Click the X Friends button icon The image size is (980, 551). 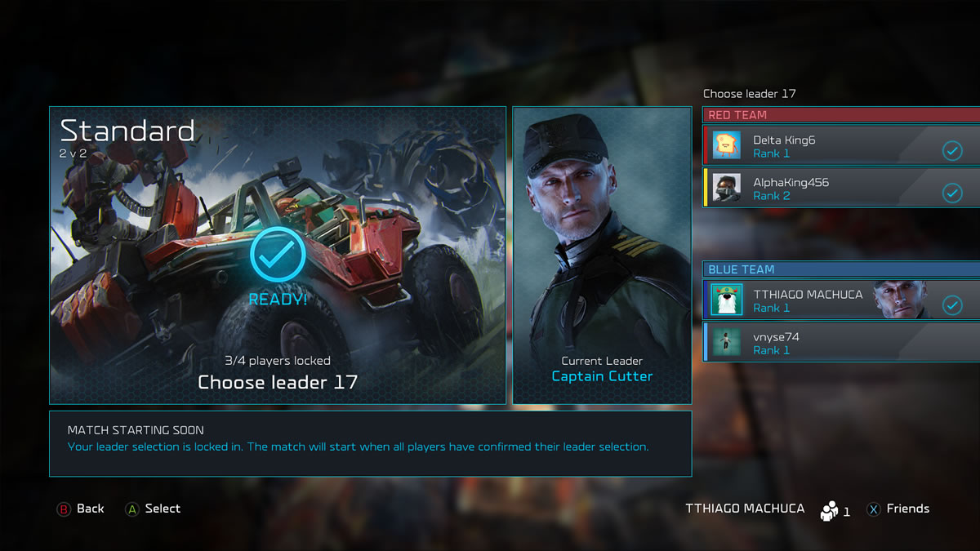pyautogui.click(x=873, y=509)
